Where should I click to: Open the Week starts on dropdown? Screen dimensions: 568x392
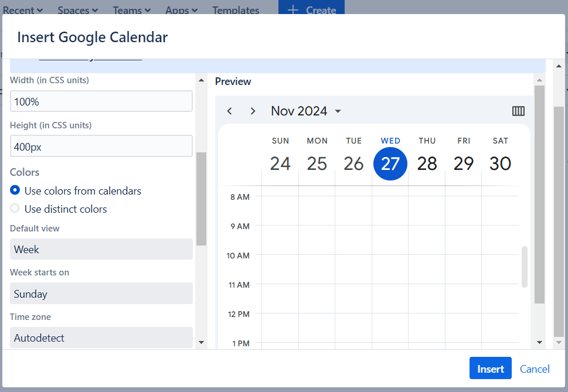(101, 294)
